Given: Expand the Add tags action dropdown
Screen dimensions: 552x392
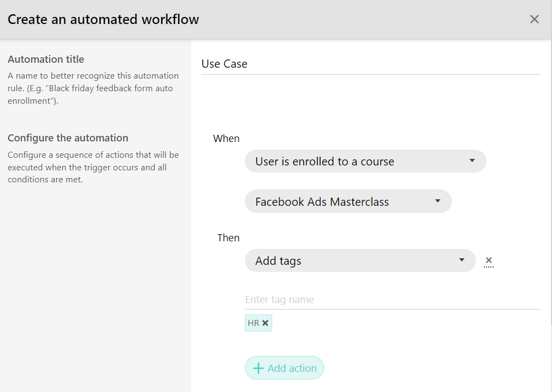Looking at the screenshot, I should click(x=360, y=261).
